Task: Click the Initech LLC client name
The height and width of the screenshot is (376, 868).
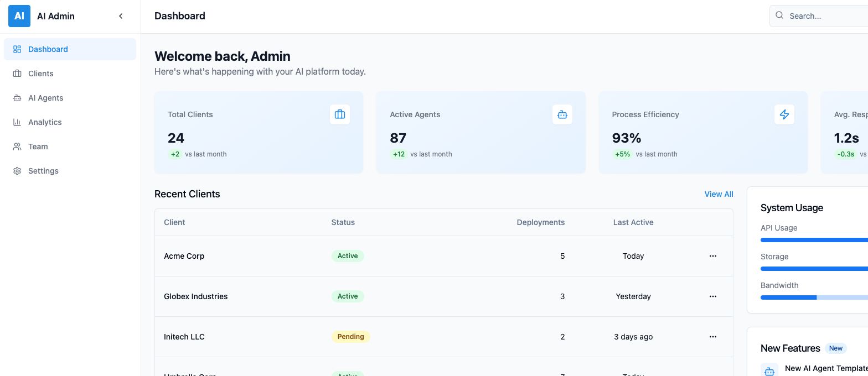Action: [x=184, y=337]
